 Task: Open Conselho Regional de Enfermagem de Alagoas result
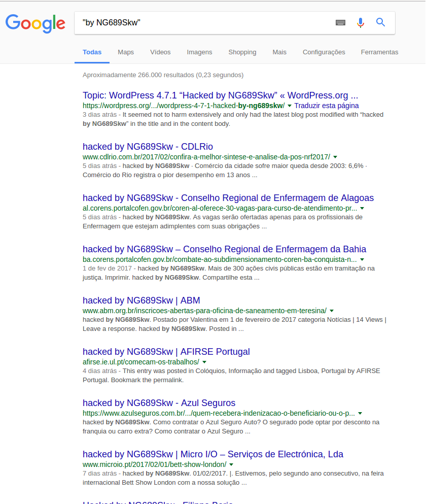pyautogui.click(x=228, y=198)
